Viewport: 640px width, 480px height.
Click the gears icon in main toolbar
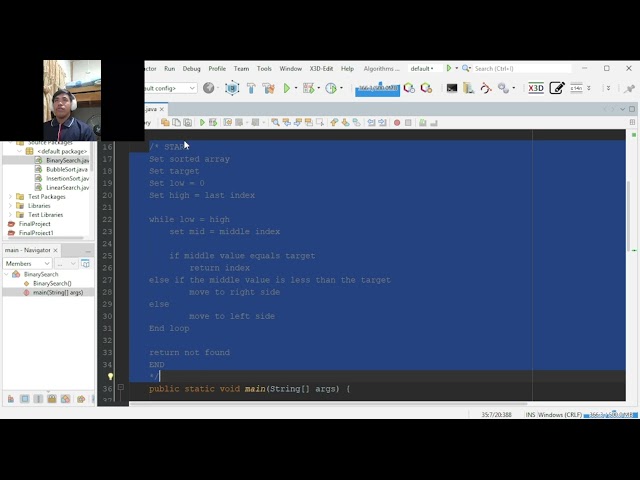[503, 88]
